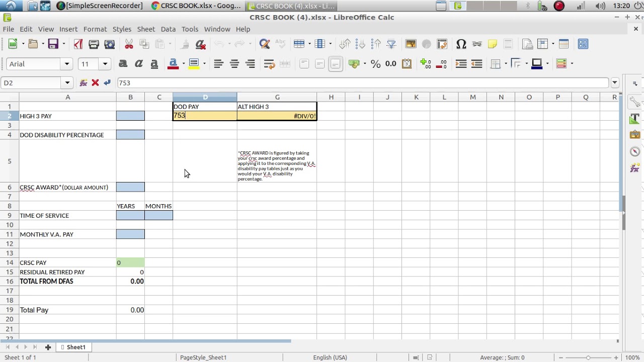
Task: Click the Add Decimal Place icon
Action: point(426,64)
